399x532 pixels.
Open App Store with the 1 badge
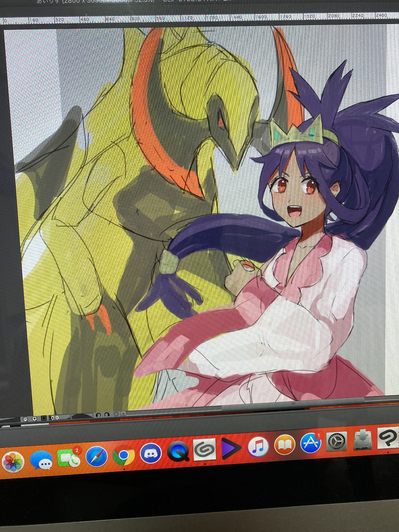311,443
